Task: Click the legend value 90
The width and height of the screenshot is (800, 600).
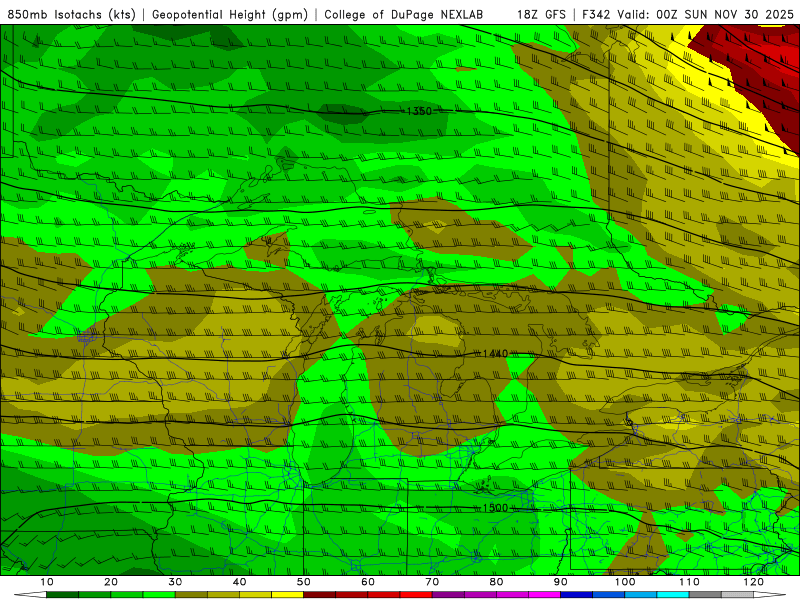Action: coord(561,582)
